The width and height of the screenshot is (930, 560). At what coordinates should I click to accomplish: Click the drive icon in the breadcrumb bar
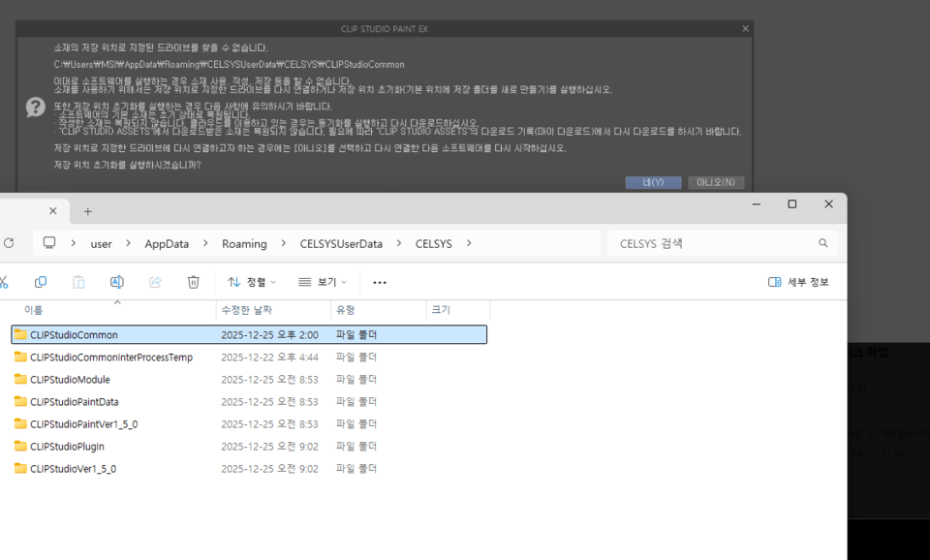(x=48, y=243)
